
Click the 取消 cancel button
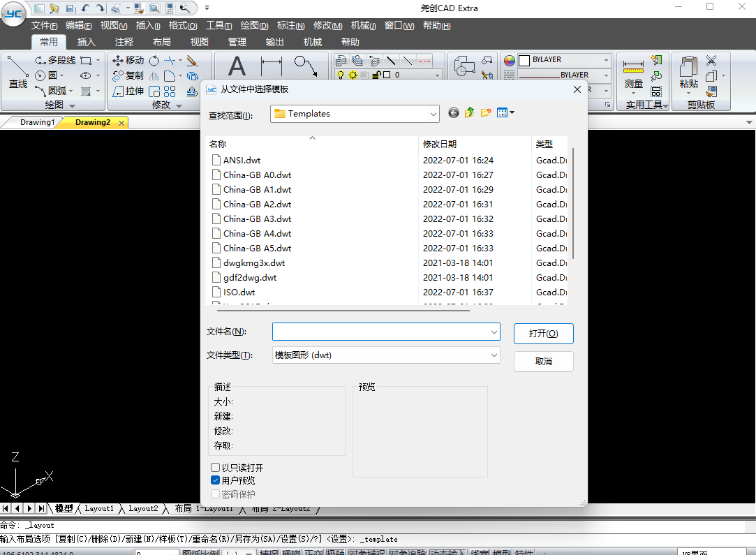click(x=543, y=362)
